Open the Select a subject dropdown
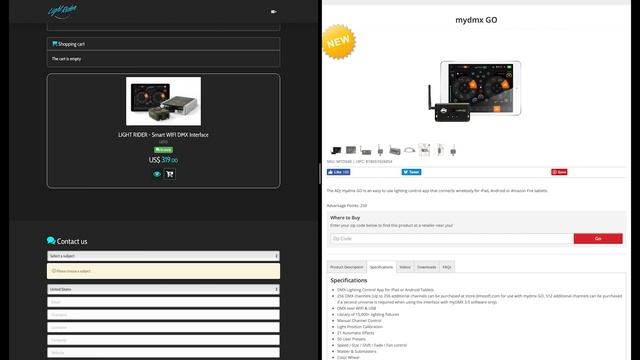 [x=163, y=256]
